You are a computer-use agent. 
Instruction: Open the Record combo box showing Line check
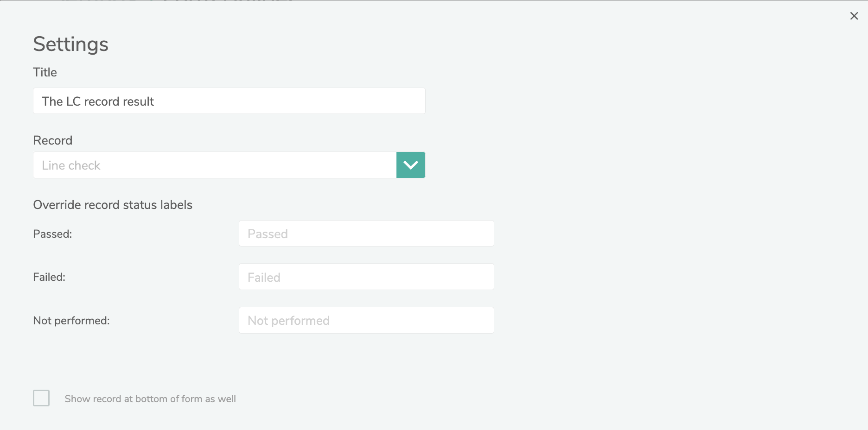pos(214,165)
